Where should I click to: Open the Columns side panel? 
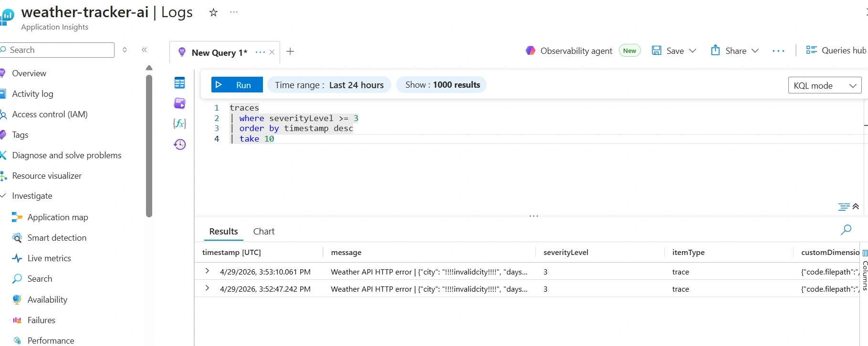[x=865, y=270]
